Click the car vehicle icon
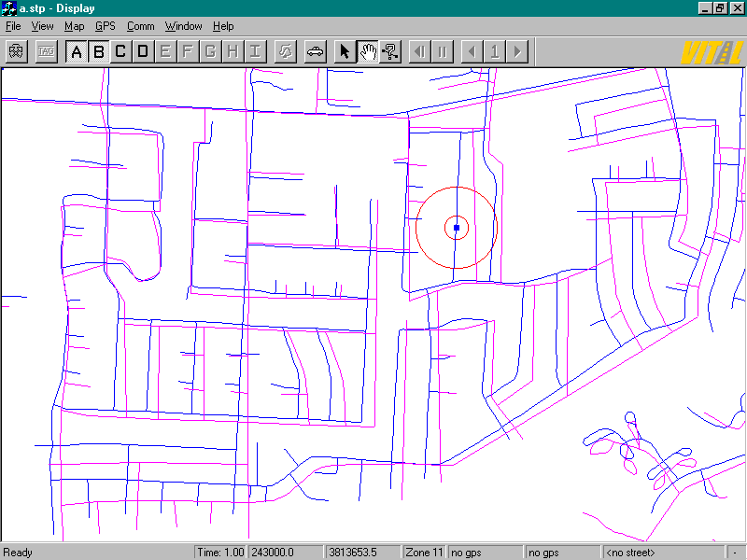This screenshot has height=560, width=747. [x=316, y=51]
